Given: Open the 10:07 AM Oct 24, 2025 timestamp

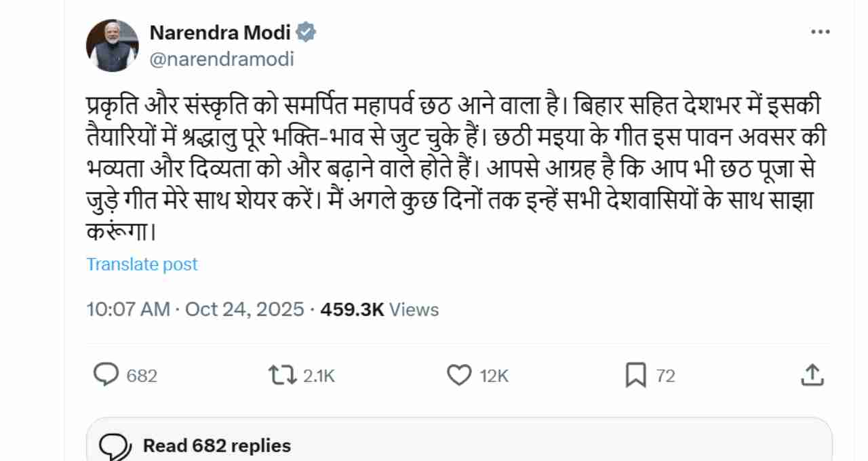Looking at the screenshot, I should click(x=195, y=310).
